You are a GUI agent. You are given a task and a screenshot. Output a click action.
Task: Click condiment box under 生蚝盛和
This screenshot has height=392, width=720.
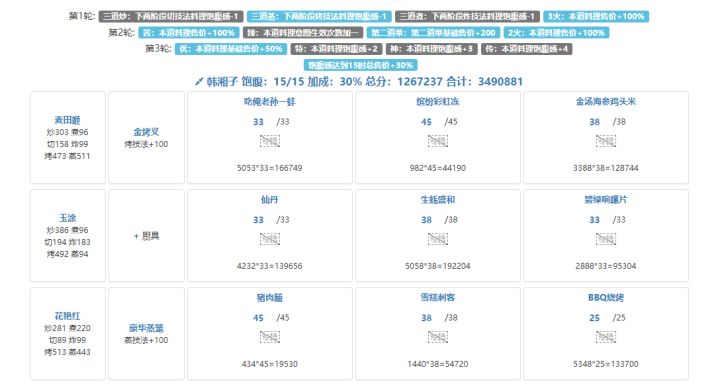438,239
